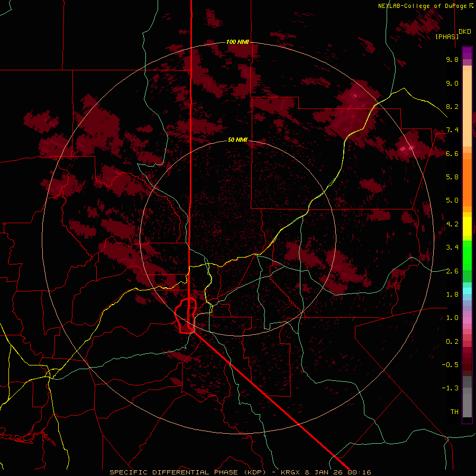Click the 'NEXLAB-College of DuPage' credit text
The height and width of the screenshot is (476, 476).
[x=424, y=6]
